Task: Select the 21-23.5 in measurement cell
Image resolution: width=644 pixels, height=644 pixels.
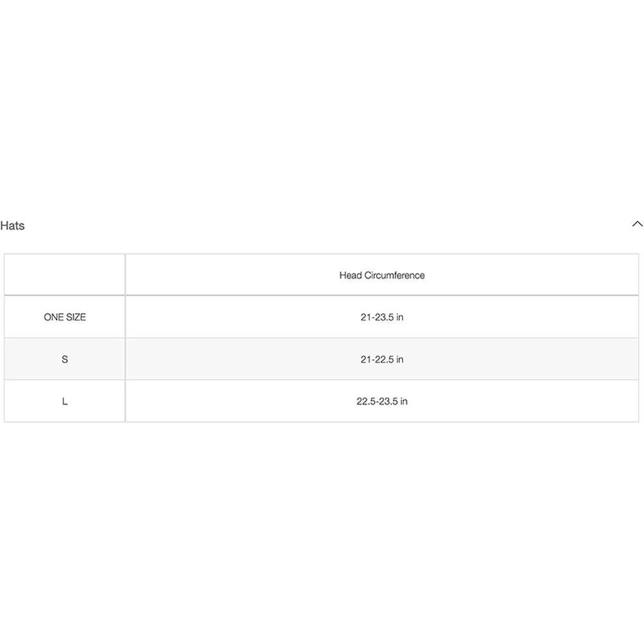Action: click(382, 317)
